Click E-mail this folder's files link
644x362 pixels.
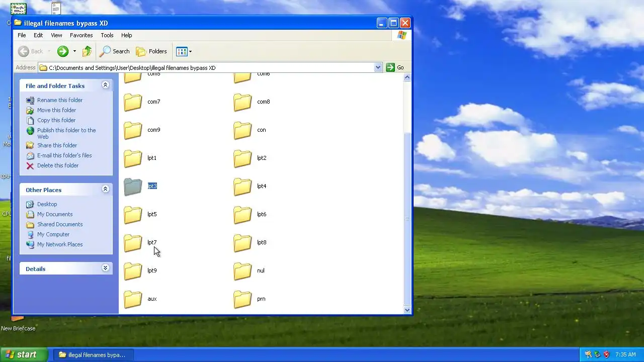point(64,155)
